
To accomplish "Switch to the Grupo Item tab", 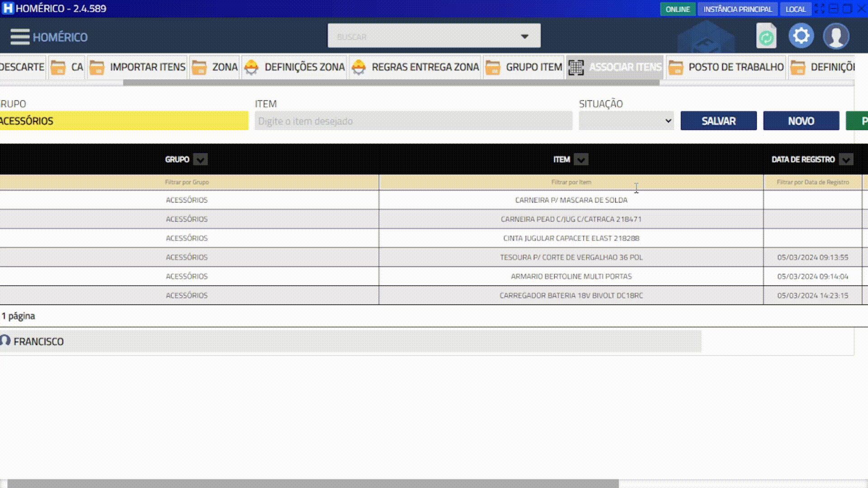I will pos(533,67).
